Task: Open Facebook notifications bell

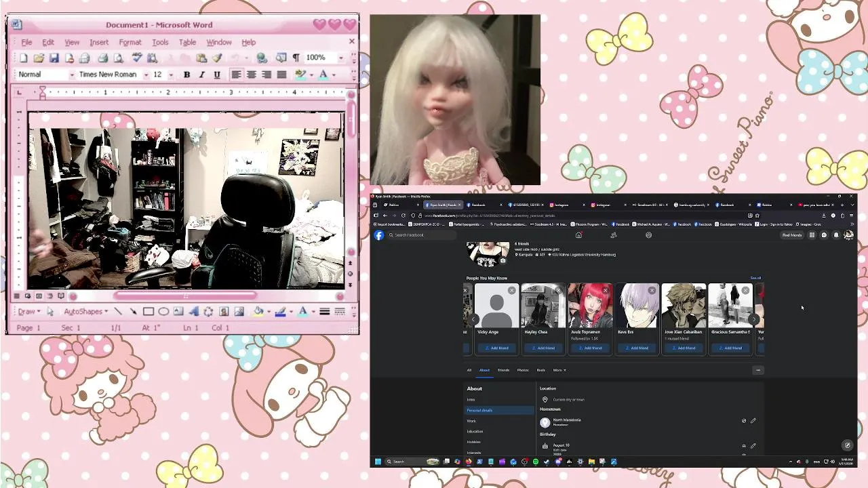Action: point(836,235)
